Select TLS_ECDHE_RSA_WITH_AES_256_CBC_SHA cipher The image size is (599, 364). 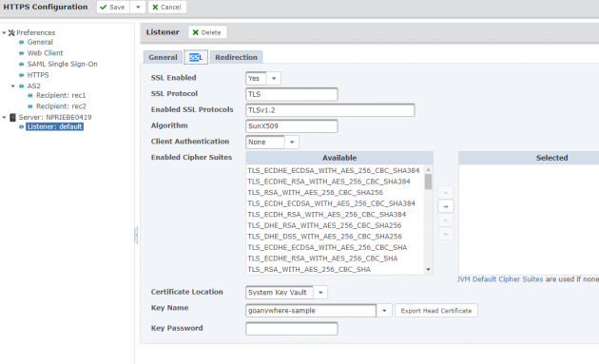point(322,259)
